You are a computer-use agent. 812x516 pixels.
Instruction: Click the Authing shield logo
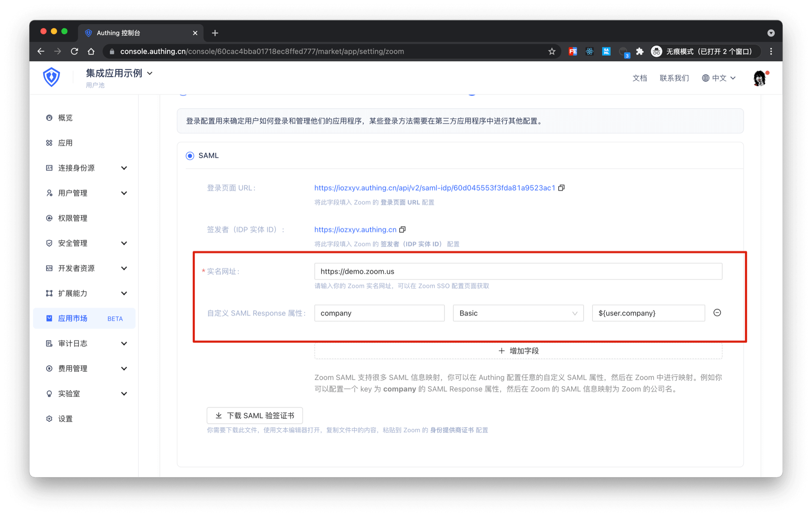(52, 77)
